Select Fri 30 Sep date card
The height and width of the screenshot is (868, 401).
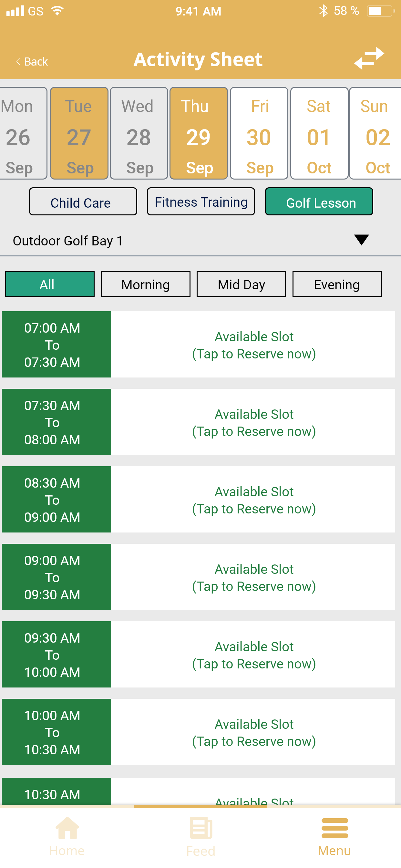[x=259, y=133]
